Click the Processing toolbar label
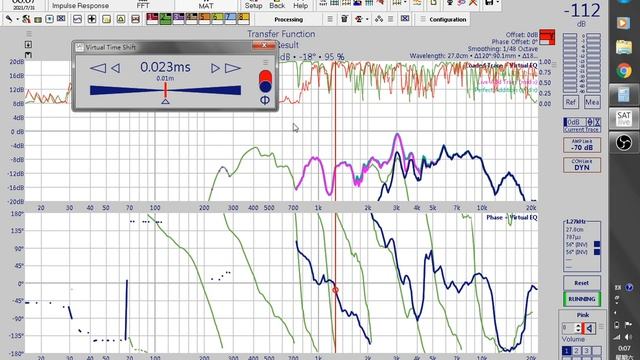This screenshot has width=640, height=360. point(289,19)
